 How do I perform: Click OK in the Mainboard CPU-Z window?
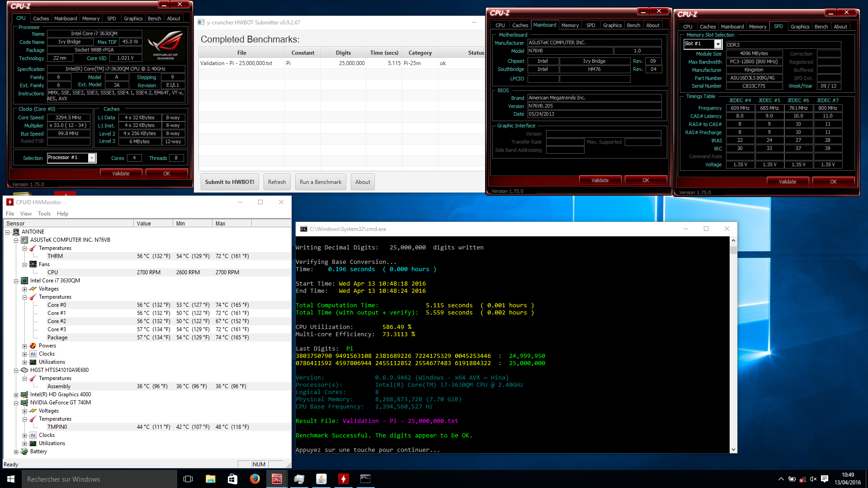646,180
